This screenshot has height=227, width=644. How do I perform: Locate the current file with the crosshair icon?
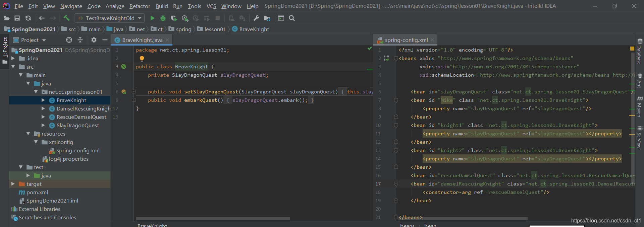coord(69,40)
